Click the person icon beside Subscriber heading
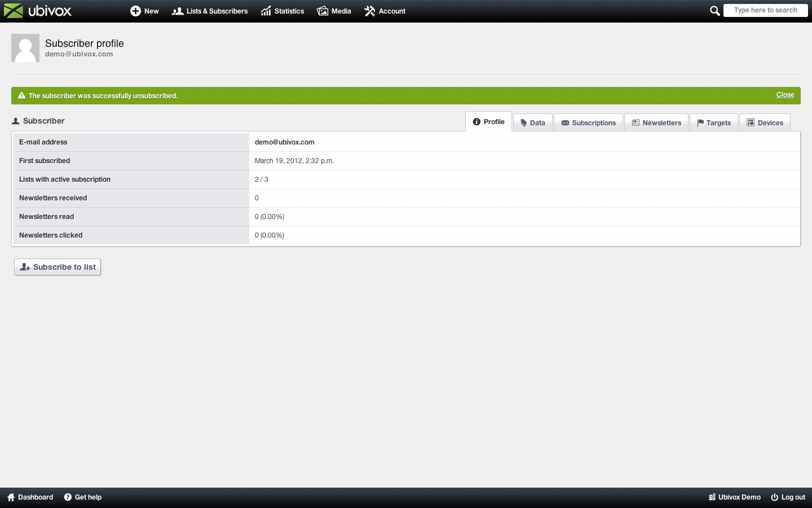Image resolution: width=812 pixels, height=508 pixels. pyautogui.click(x=16, y=121)
